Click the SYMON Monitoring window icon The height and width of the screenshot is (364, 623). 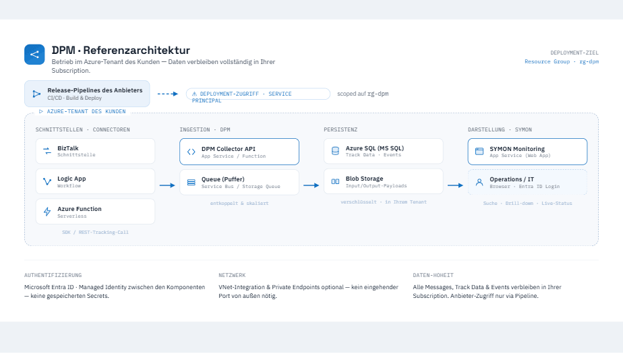[x=479, y=152]
